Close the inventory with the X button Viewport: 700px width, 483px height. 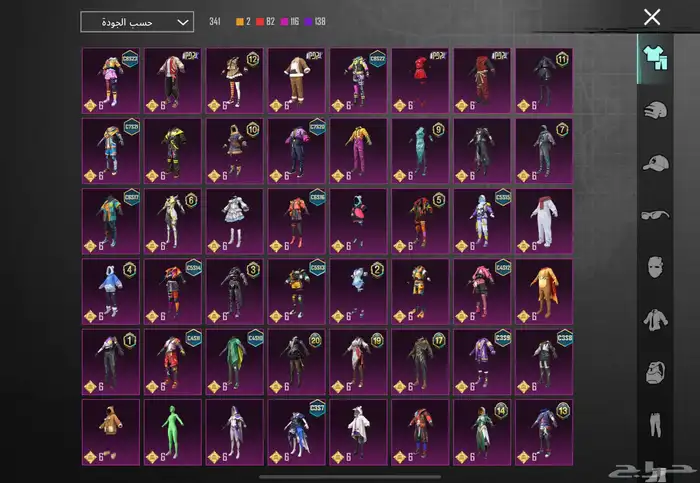coord(652,17)
